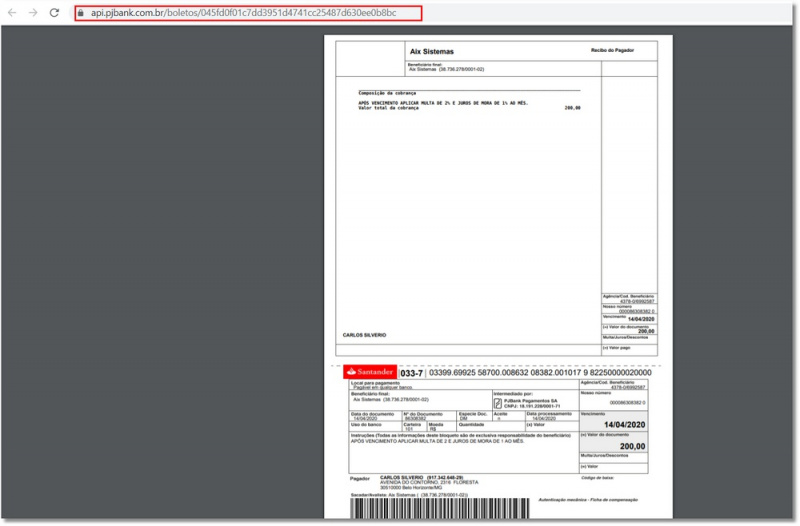
Task: Click the padlock site security icon
Action: (80, 14)
